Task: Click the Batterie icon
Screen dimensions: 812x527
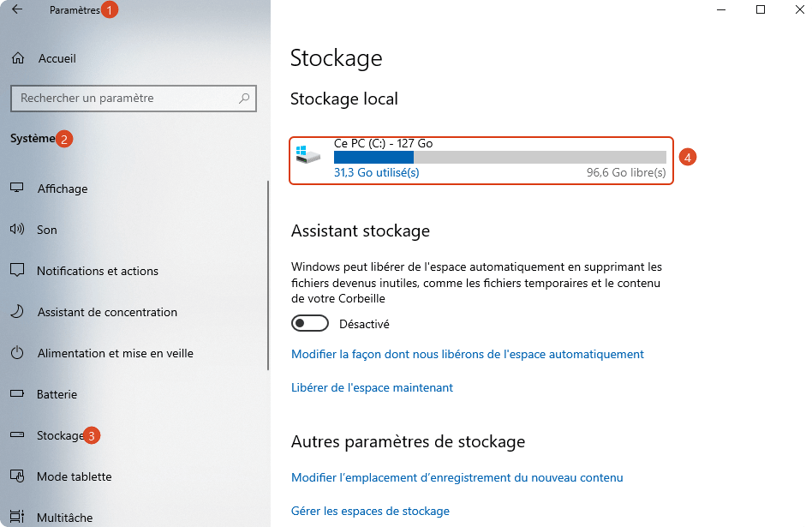Action: click(x=17, y=394)
